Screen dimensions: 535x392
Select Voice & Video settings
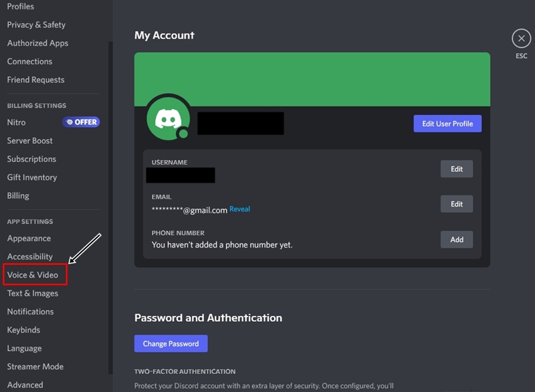(x=33, y=275)
